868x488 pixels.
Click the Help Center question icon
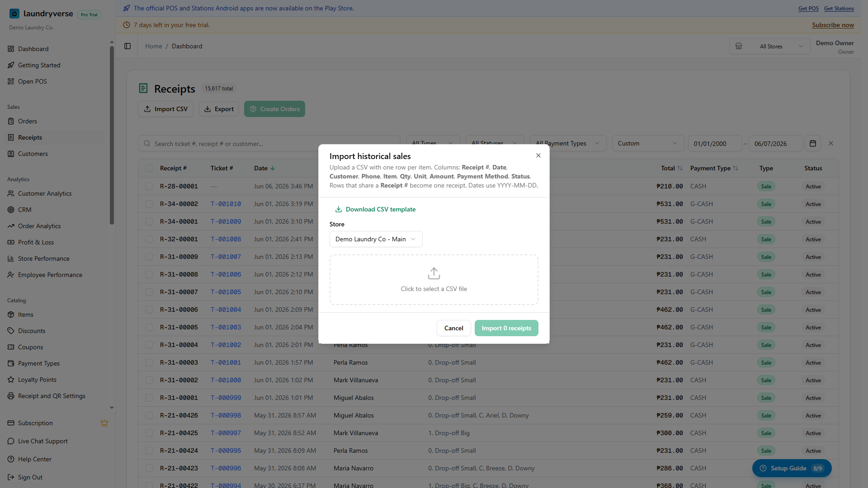11,459
